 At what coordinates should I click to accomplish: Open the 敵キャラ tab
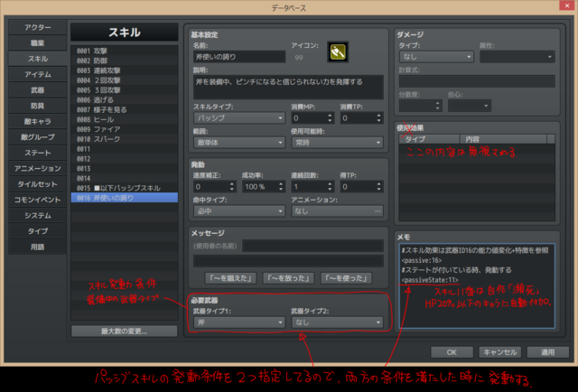[38, 121]
